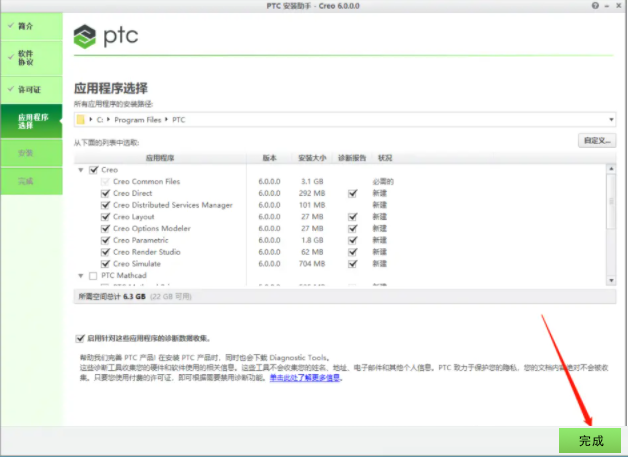This screenshot has width=628, height=459.
Task: Uncheck Creo Distributed Services Manager checkbox
Action: click(105, 205)
